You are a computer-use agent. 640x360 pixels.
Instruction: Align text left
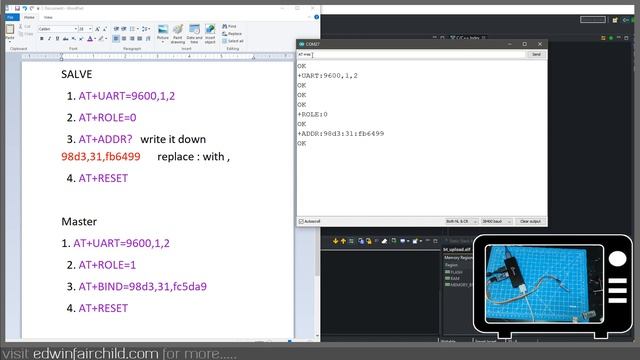coord(116,39)
